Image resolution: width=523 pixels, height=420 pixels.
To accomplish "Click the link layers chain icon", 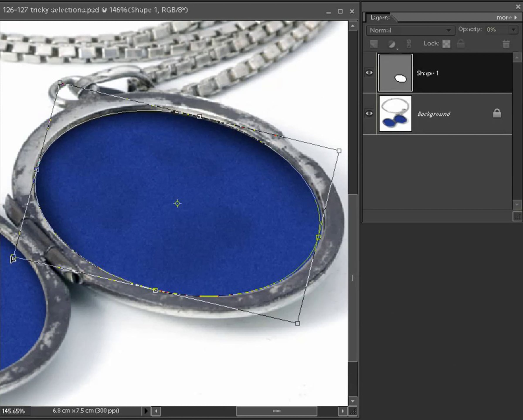I will 409,44.
